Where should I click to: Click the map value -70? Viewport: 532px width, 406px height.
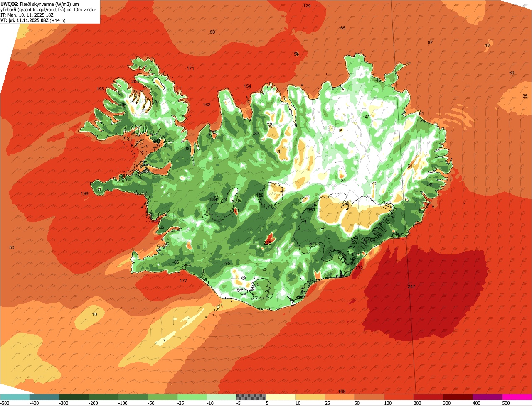155,102
